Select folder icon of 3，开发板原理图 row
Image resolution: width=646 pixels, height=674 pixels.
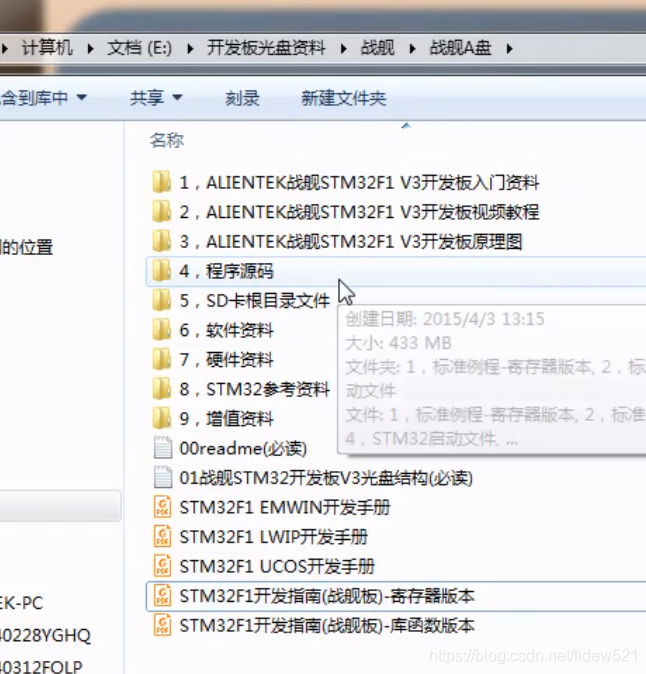coord(162,241)
